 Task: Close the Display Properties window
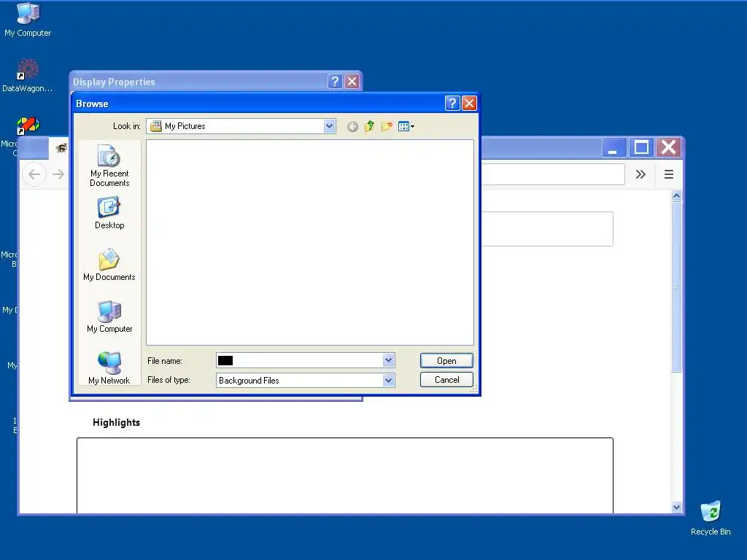coord(352,82)
